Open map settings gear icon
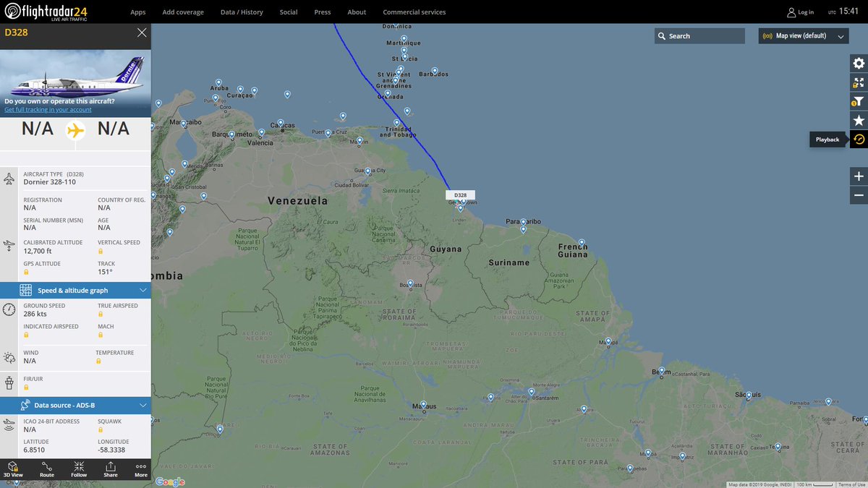Image resolution: width=868 pixels, height=488 pixels. click(x=859, y=63)
